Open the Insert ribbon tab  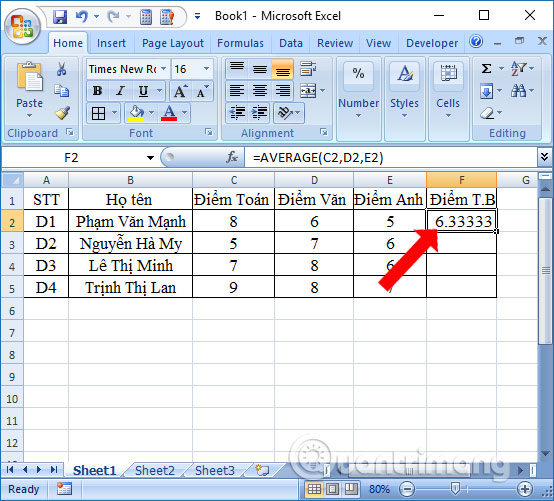111,43
